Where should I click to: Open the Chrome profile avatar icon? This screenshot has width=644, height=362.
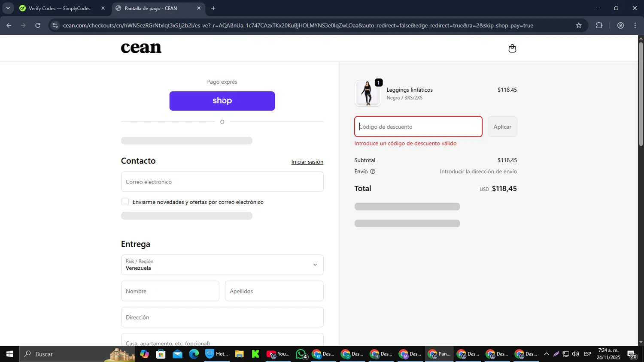coord(621,26)
